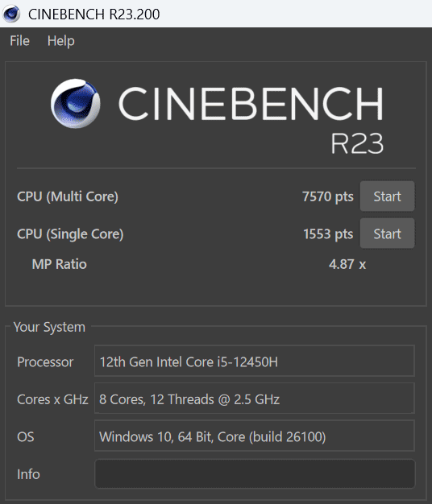Click the CINEBENCH wordmark in the banner
This screenshot has height=504, width=432.
tap(251, 104)
